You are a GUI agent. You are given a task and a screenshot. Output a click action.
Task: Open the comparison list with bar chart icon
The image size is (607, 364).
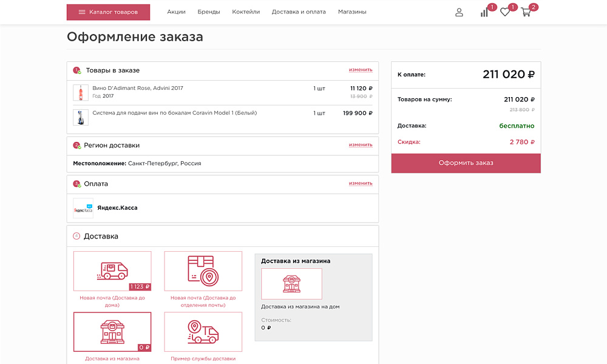point(484,12)
